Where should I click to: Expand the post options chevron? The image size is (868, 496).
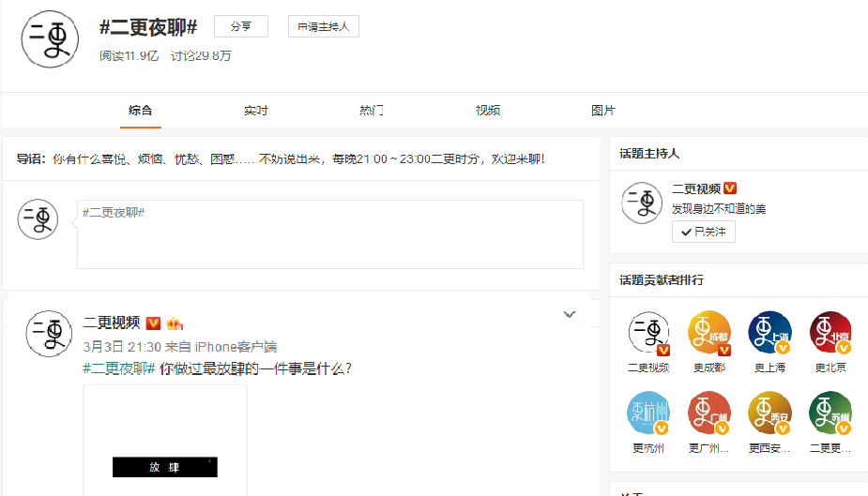[x=570, y=315]
